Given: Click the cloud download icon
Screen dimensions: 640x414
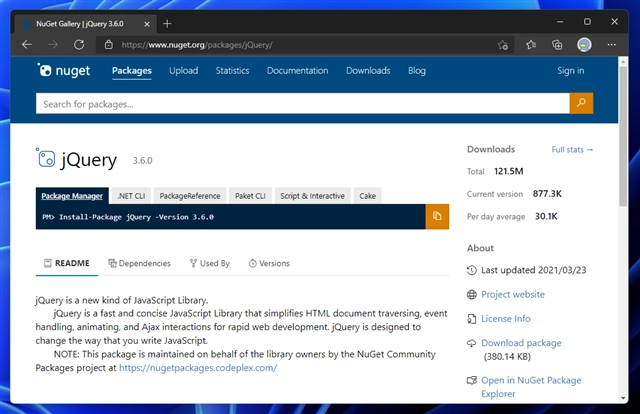Looking at the screenshot, I should click(471, 343).
